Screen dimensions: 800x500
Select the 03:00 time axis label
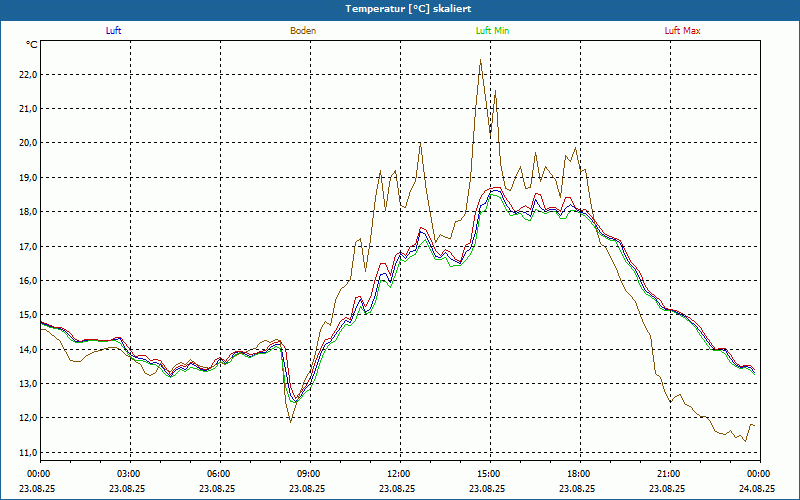(x=129, y=474)
